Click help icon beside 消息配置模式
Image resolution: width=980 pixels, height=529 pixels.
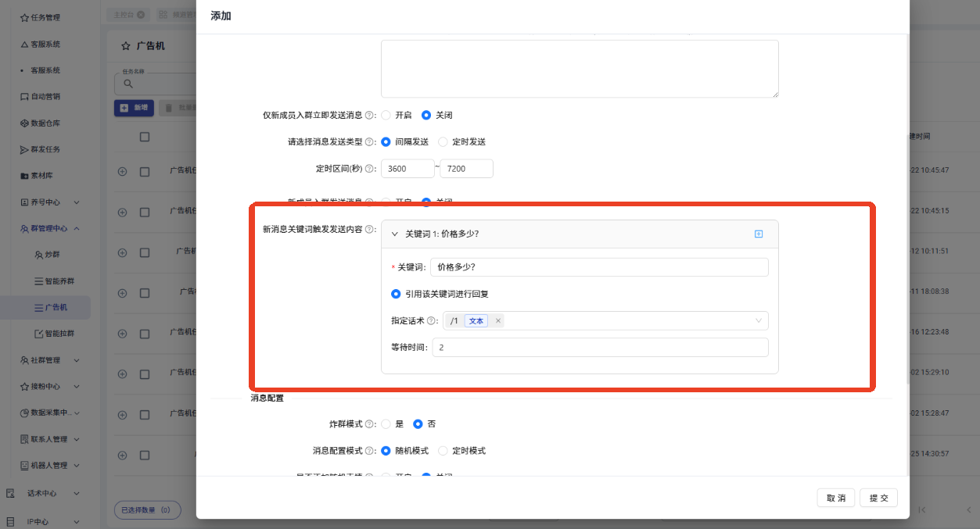[x=370, y=451]
